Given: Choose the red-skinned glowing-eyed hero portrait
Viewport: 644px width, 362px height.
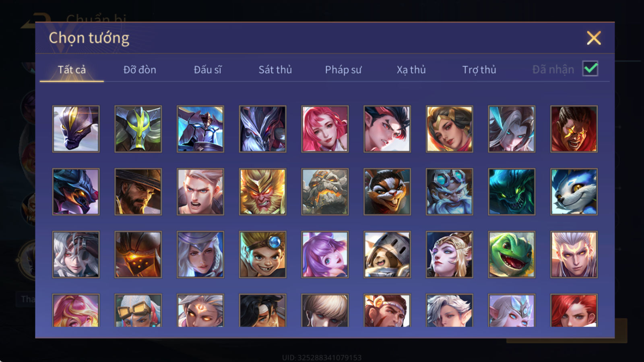Looking at the screenshot, I should pos(574,129).
